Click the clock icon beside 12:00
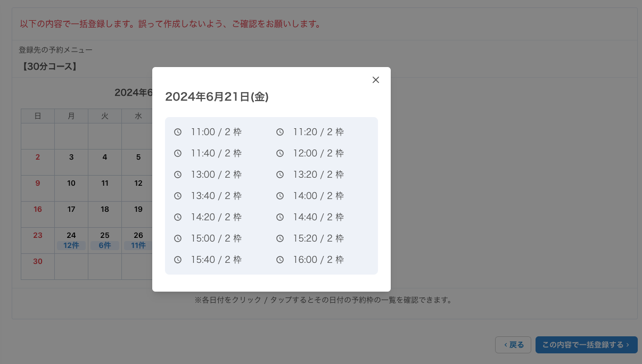Image resolution: width=642 pixels, height=364 pixels. tap(280, 153)
